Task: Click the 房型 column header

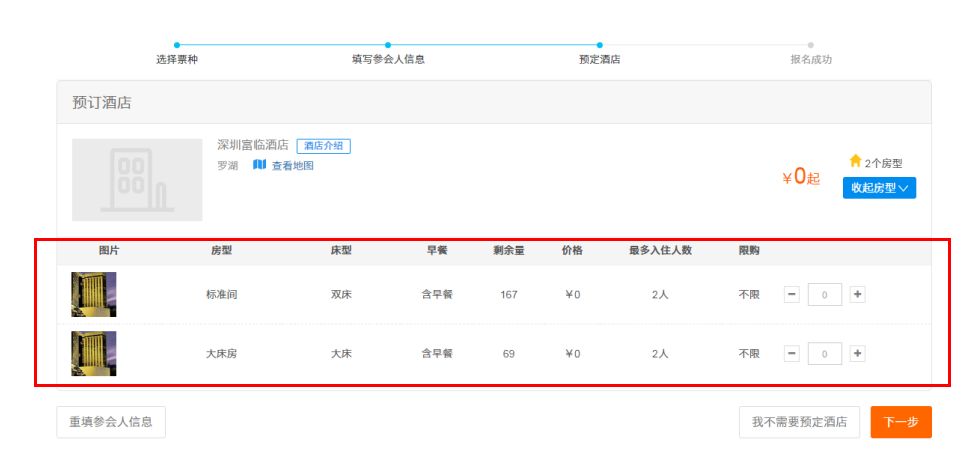Action: point(222,251)
